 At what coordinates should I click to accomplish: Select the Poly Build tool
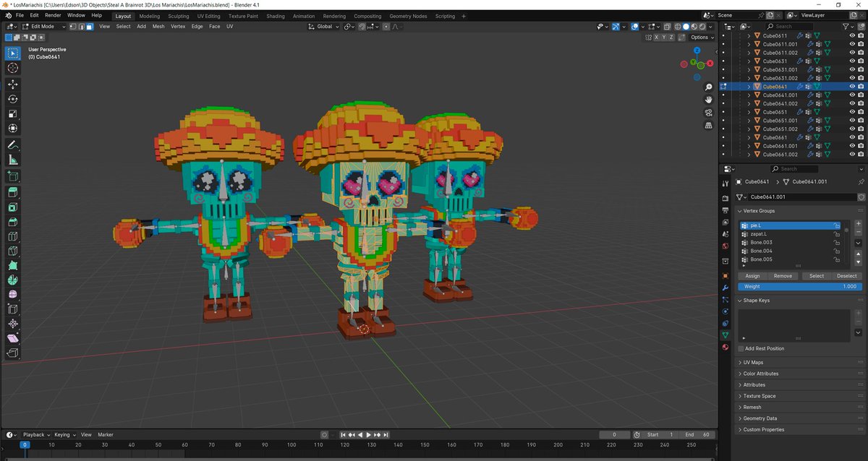coord(13,265)
